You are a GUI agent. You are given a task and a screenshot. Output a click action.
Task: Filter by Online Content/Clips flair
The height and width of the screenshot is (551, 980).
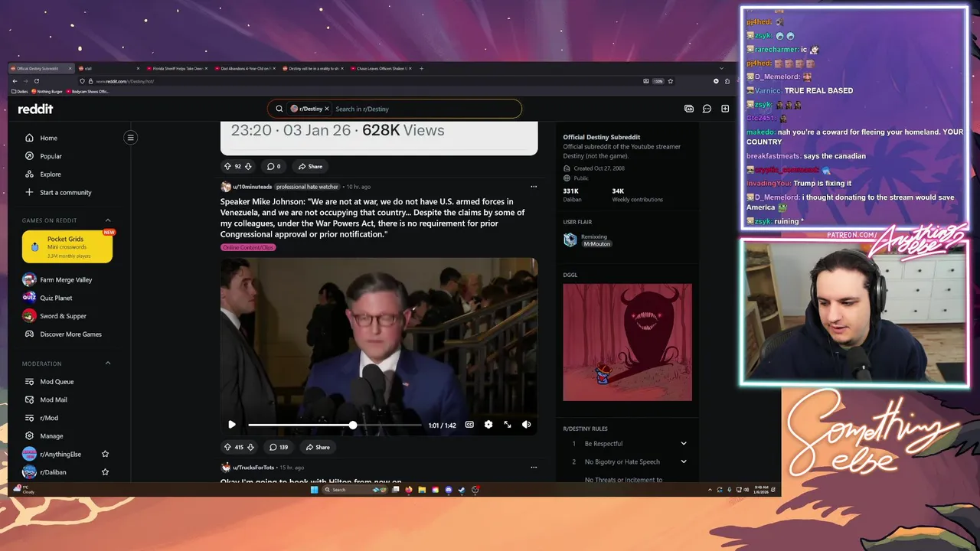(248, 247)
